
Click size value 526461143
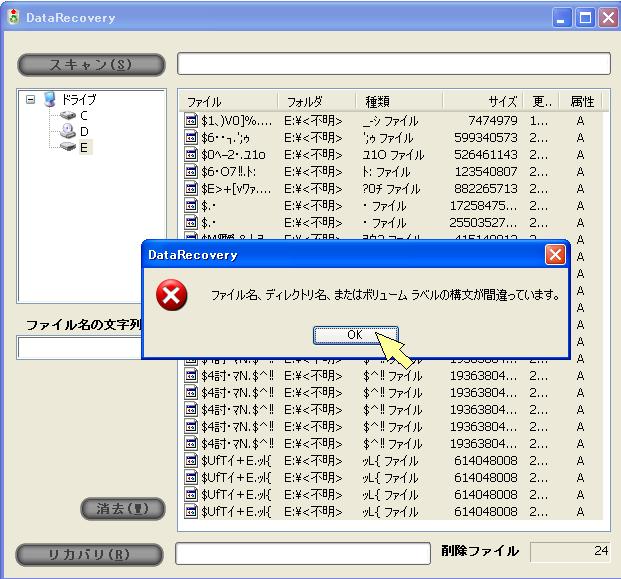pos(486,154)
